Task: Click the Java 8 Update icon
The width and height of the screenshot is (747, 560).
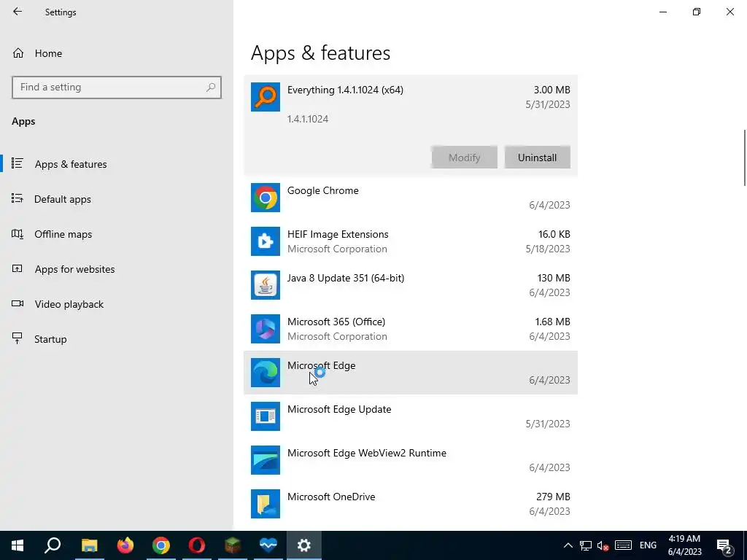Action: tap(266, 285)
